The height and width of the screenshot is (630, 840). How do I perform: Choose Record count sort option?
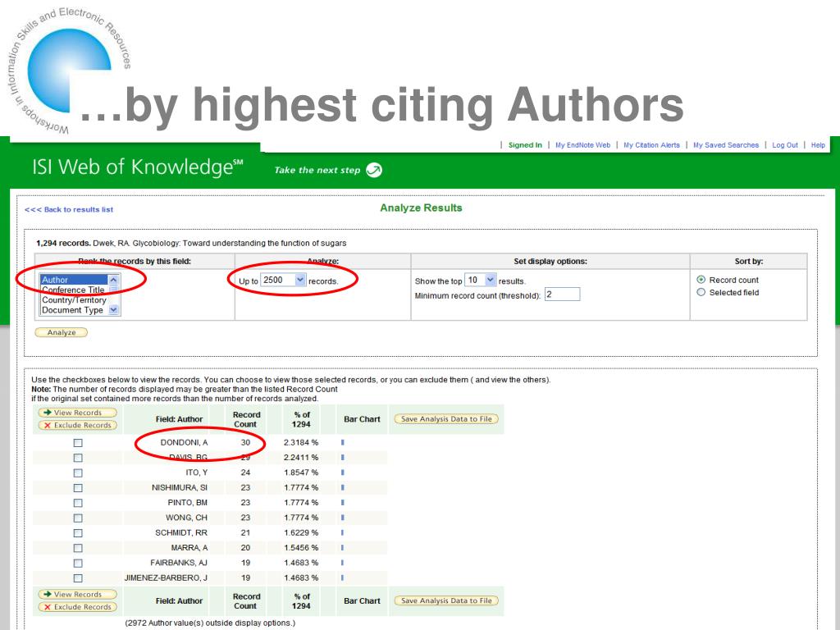tap(701, 280)
